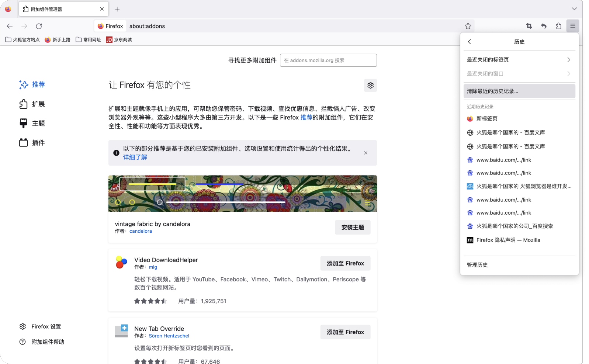The image size is (589, 364).
Task: Bookmark this page with the star icon
Action: pos(468,26)
